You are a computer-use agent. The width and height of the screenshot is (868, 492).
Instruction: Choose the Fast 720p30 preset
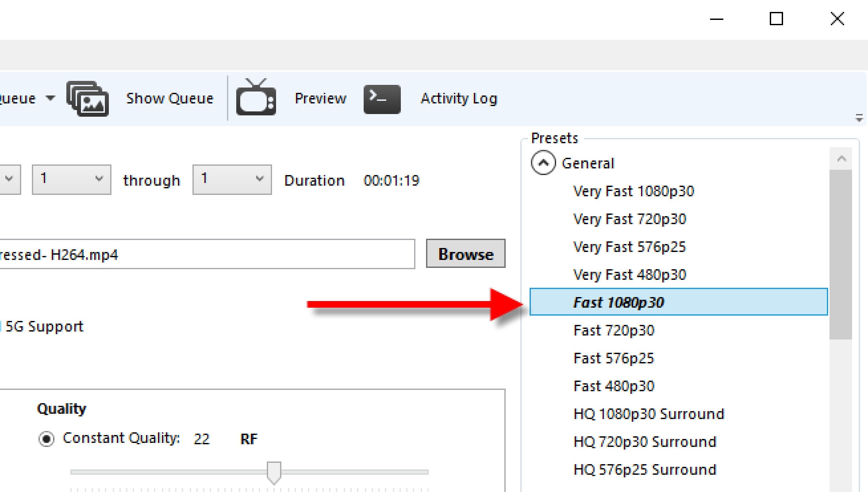[x=614, y=330]
